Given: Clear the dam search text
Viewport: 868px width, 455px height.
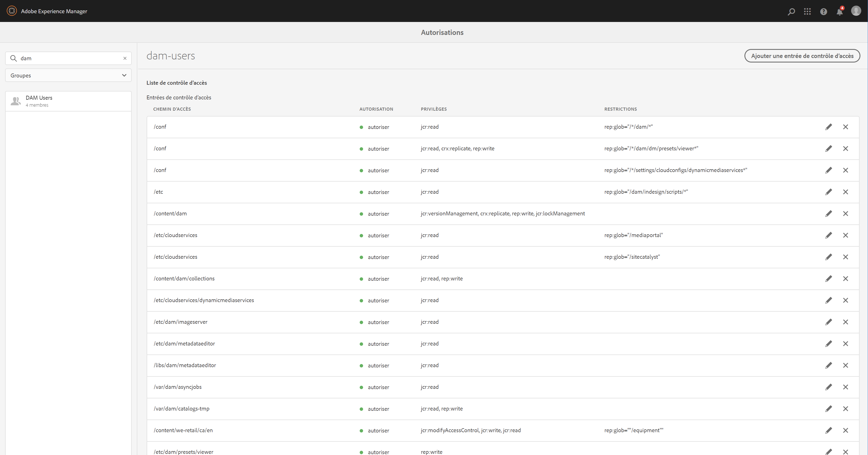Looking at the screenshot, I should click(125, 58).
